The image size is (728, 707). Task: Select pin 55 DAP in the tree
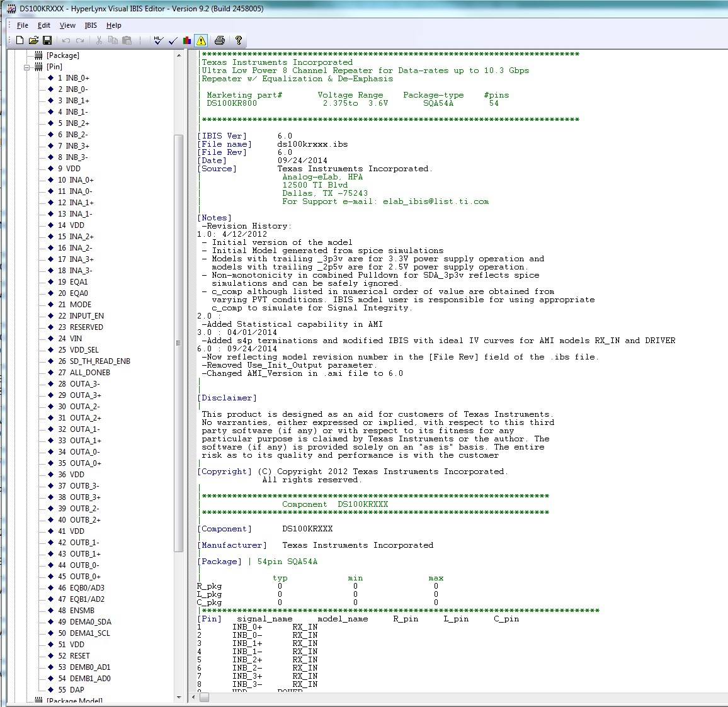71,690
